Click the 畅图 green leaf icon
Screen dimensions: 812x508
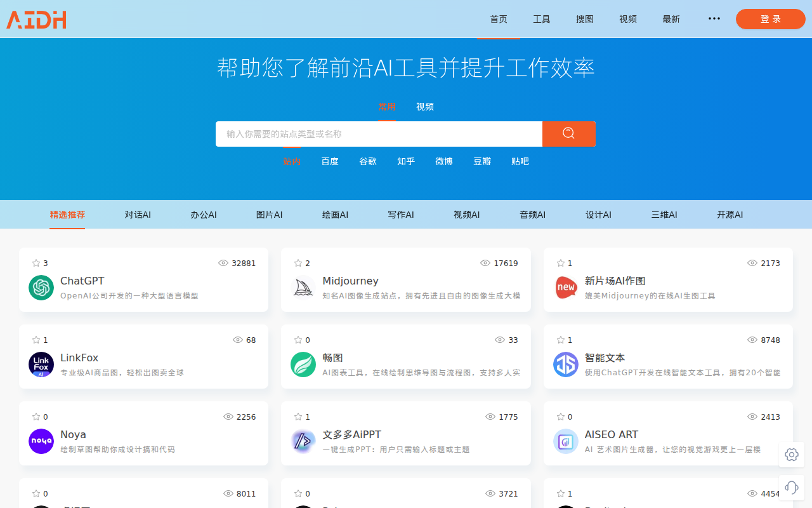(303, 364)
